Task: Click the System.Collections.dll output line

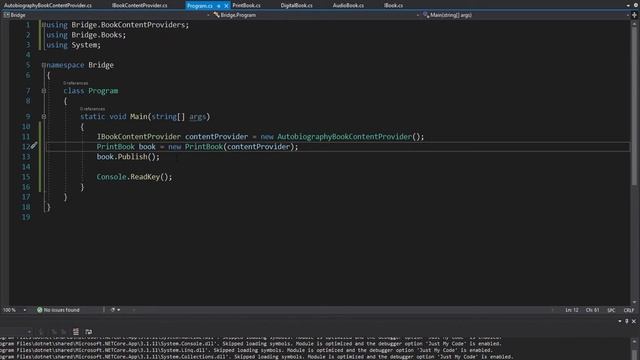Action: [256, 357]
